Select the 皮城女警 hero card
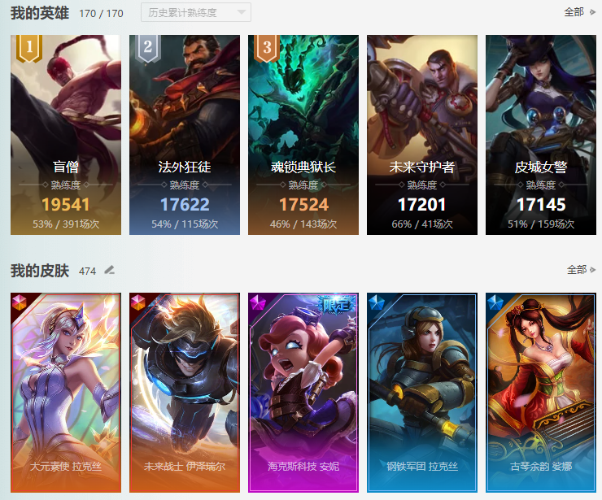This screenshot has height=500, width=602. (x=541, y=135)
